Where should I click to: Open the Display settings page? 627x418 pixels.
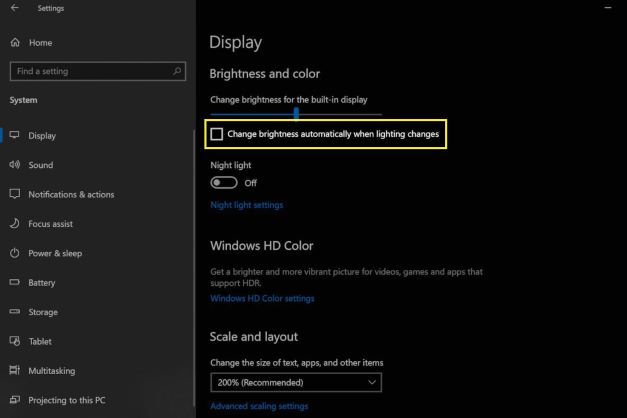(x=42, y=136)
